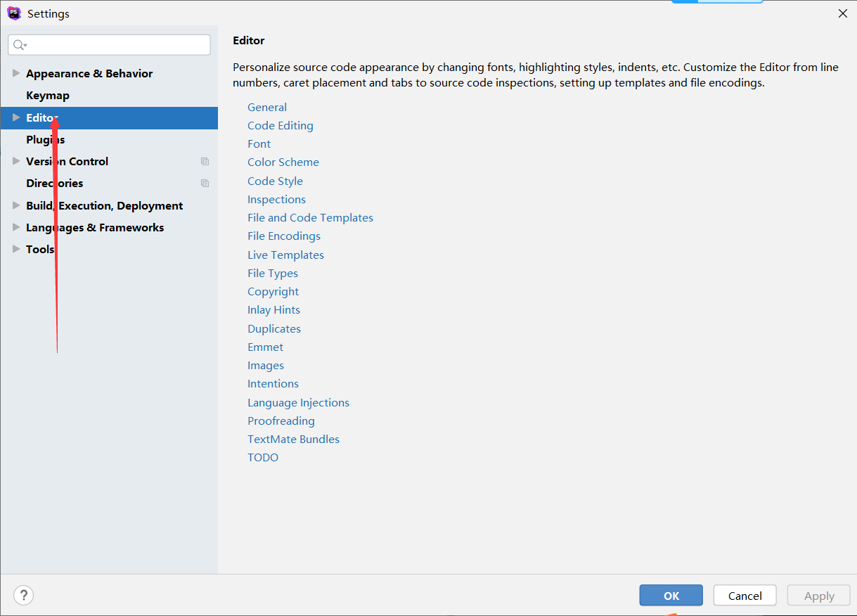Expand the Languages & Frameworks arrow
This screenshot has height=616, width=857.
[x=16, y=227]
